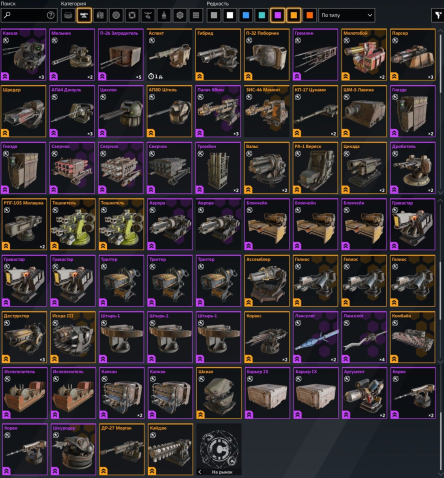Select the paint can category icon
Image resolution: width=444 pixels, height=478 pixels.
tap(164, 15)
